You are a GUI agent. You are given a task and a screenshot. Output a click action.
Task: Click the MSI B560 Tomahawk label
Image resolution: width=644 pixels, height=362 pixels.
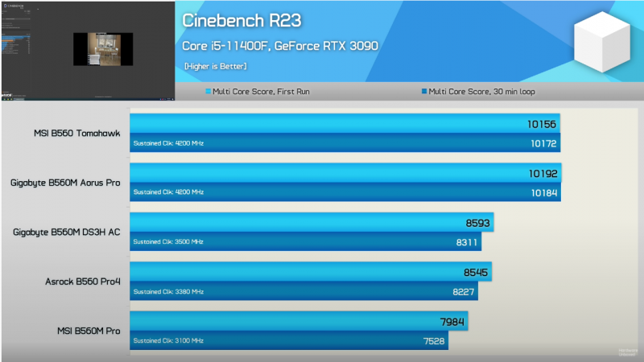coord(78,134)
